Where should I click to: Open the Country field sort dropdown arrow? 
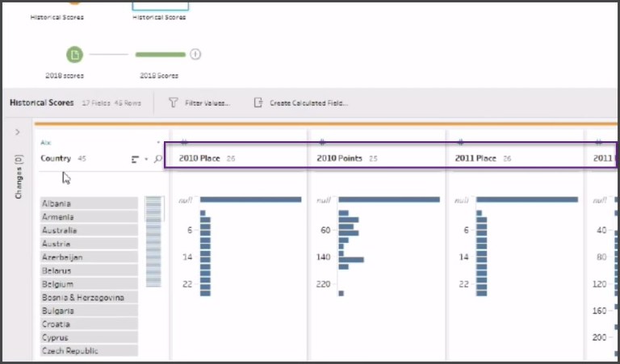[146, 159]
